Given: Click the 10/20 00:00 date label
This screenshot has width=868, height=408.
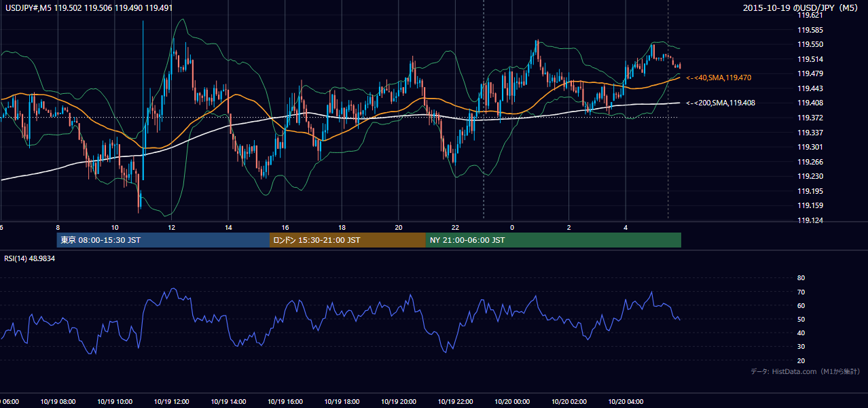Looking at the screenshot, I should [x=512, y=402].
